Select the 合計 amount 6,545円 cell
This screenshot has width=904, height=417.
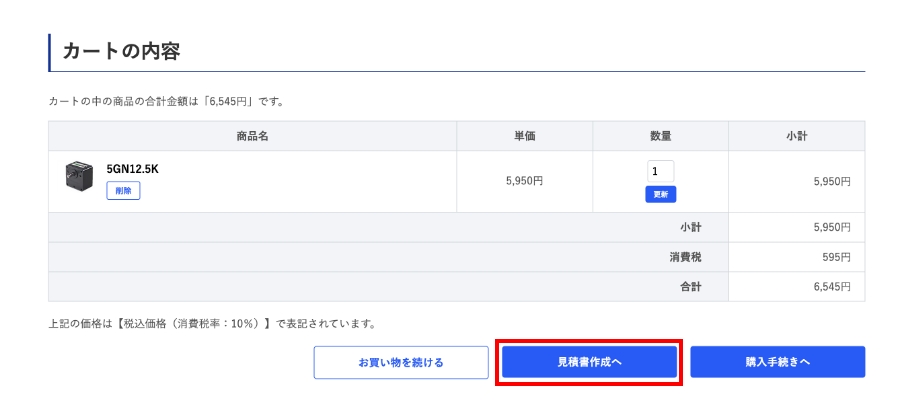797,287
